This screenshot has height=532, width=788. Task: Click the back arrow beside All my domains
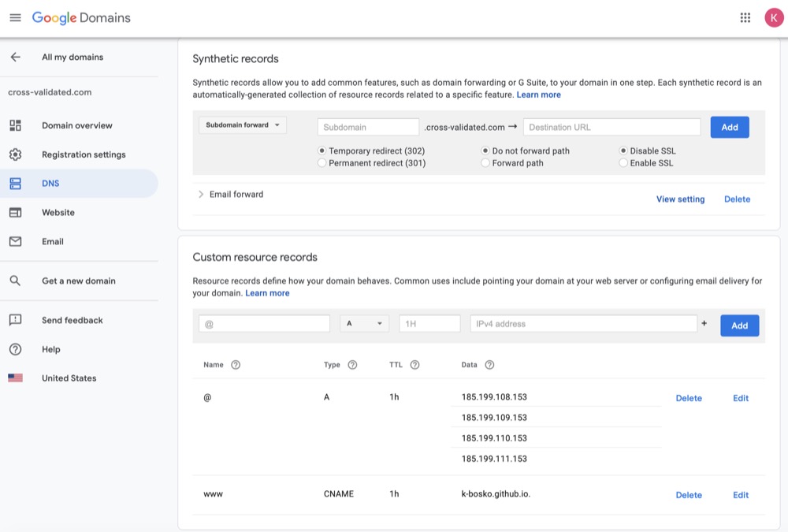click(x=15, y=57)
